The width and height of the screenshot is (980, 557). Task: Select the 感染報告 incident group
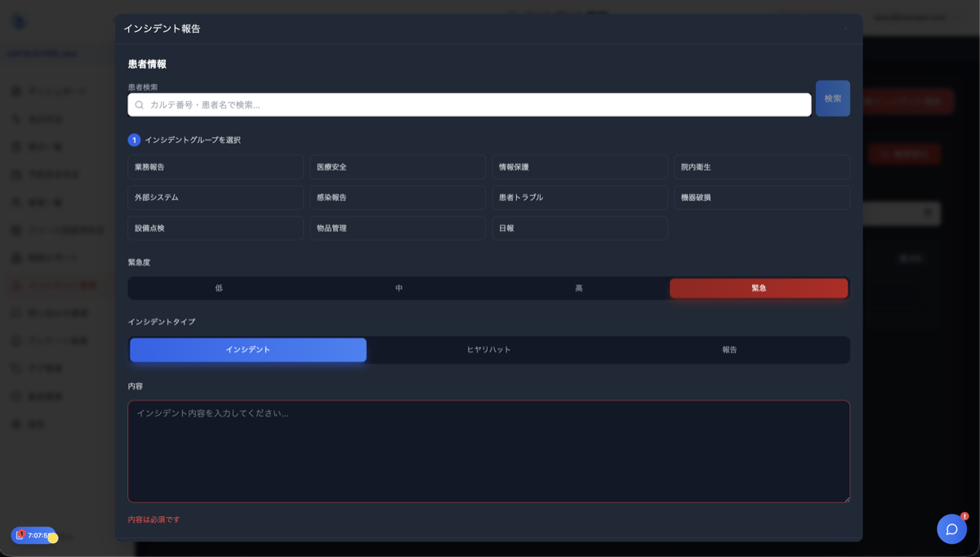[397, 197]
